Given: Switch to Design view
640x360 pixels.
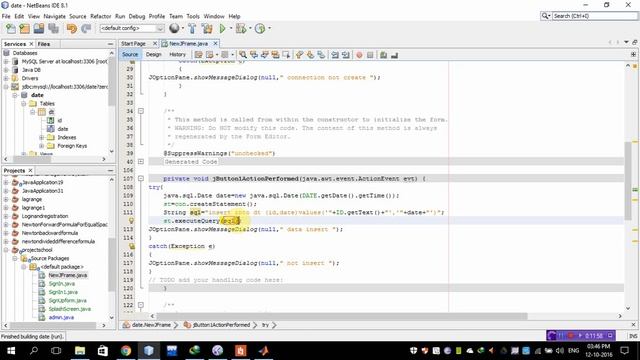Looking at the screenshot, I should [153, 54].
